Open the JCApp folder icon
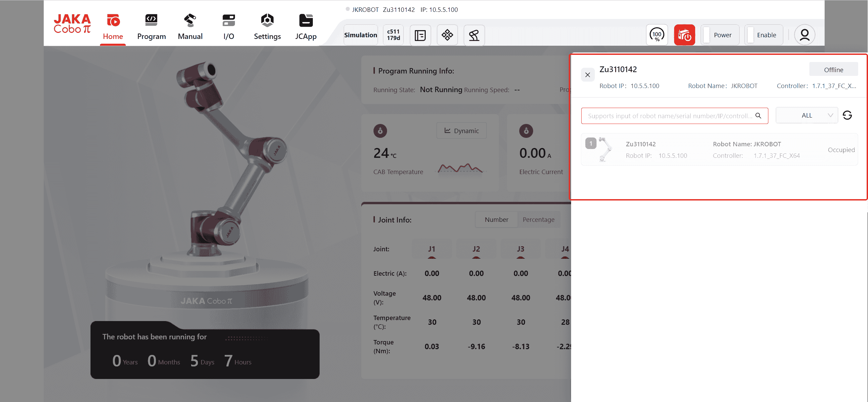This screenshot has height=402, width=868. click(305, 21)
